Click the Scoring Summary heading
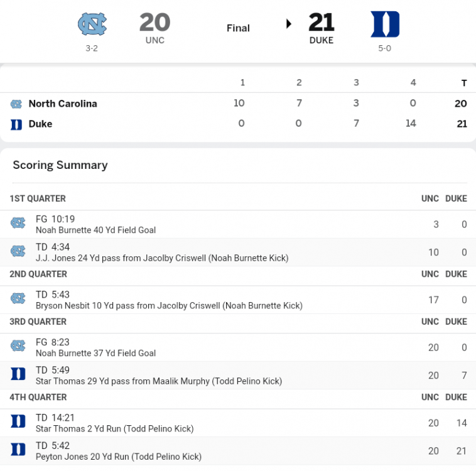This screenshot has width=476, height=471. [60, 165]
